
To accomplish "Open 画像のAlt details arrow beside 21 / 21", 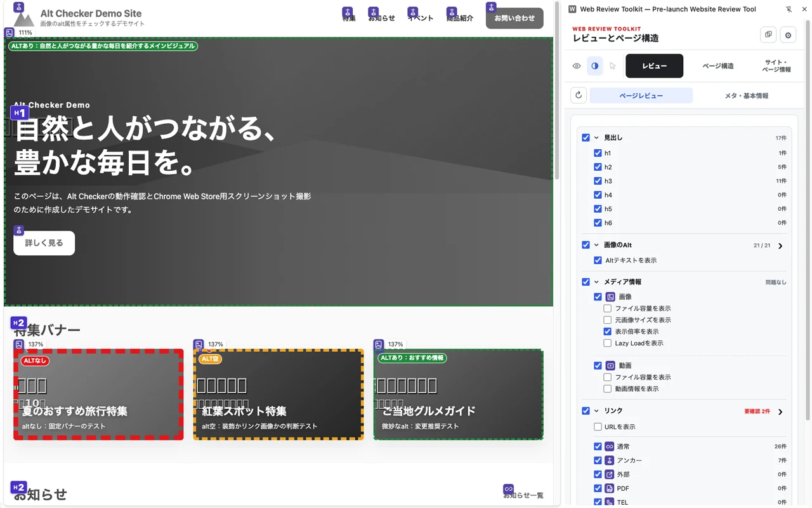I will click(x=780, y=246).
